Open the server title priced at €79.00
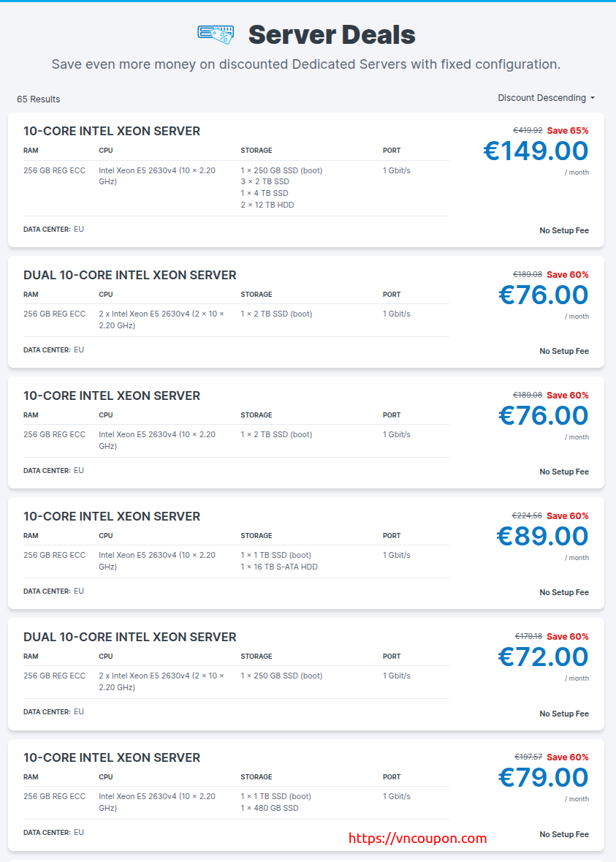The width and height of the screenshot is (616, 862). 112,757
